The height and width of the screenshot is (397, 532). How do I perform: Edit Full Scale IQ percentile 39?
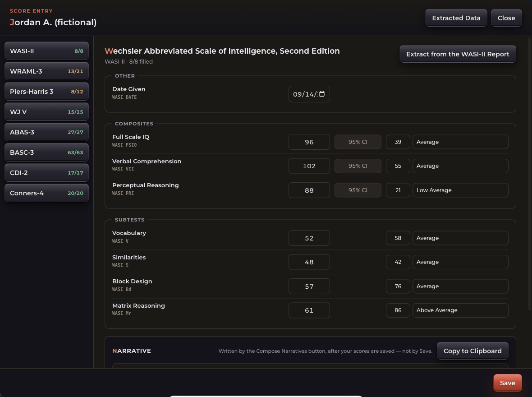[x=398, y=142]
